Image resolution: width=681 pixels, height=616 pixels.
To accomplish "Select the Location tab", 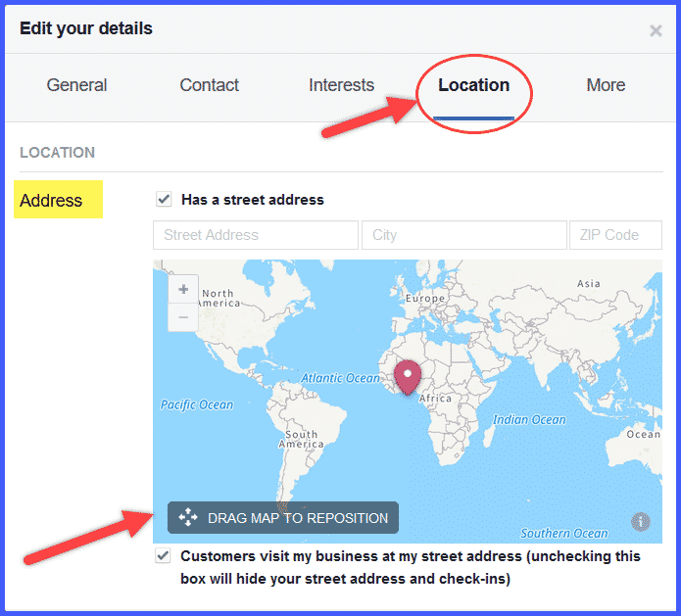I will click(473, 85).
